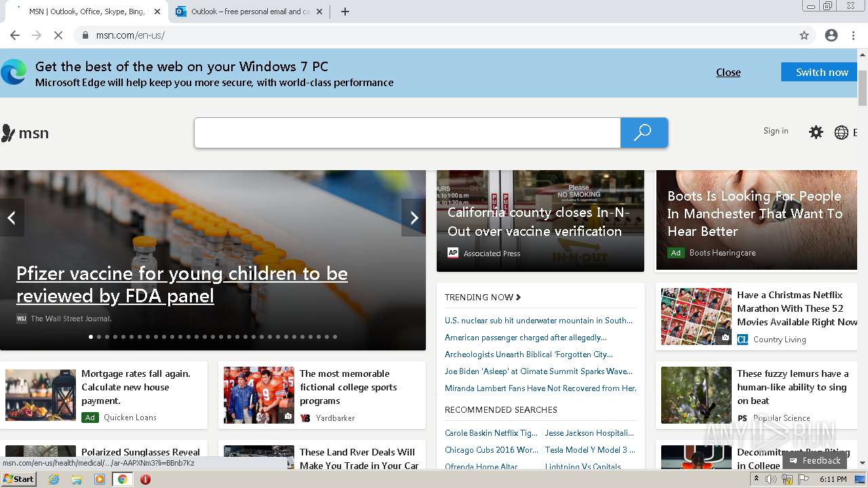The image size is (868, 488).
Task: Open Polarized Sunglasses Reveal article
Action: click(140, 452)
